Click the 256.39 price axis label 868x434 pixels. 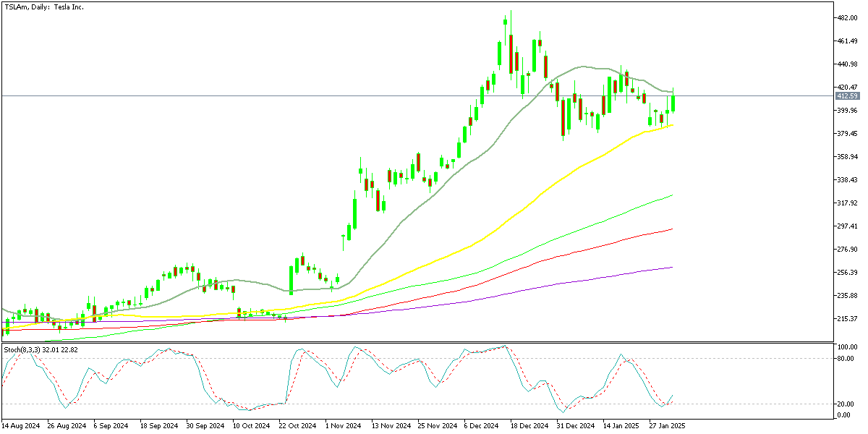click(847, 273)
